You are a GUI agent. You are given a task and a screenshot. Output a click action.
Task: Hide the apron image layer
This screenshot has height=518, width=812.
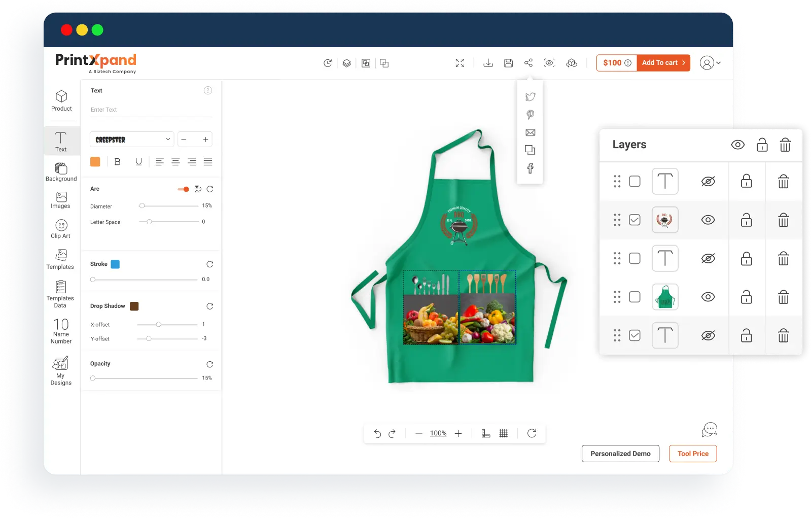(x=708, y=297)
